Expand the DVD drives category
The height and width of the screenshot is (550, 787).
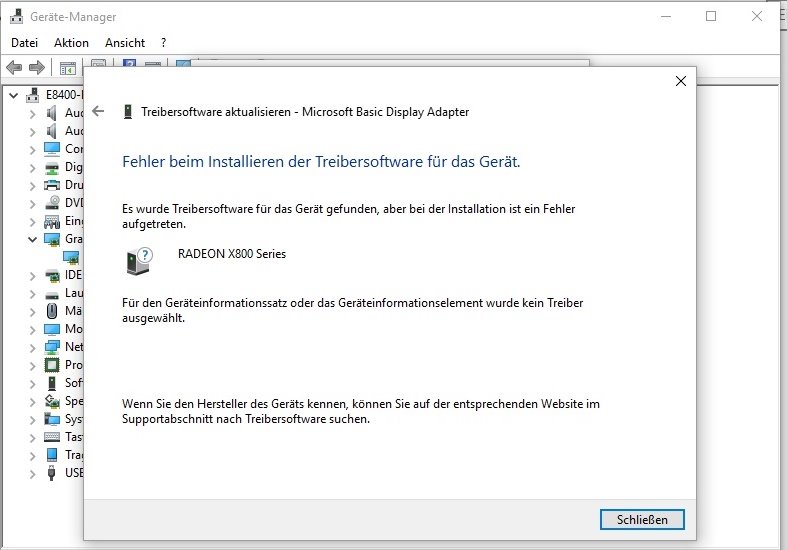click(x=33, y=204)
